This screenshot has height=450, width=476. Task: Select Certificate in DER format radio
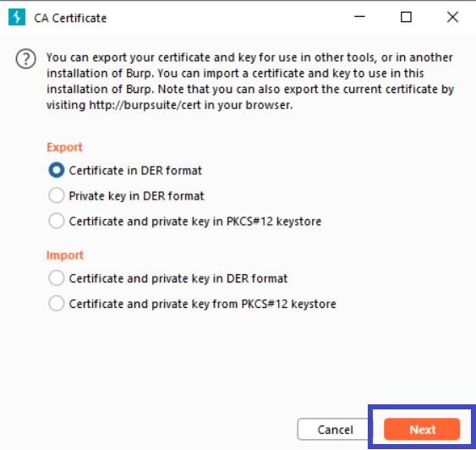click(57, 170)
